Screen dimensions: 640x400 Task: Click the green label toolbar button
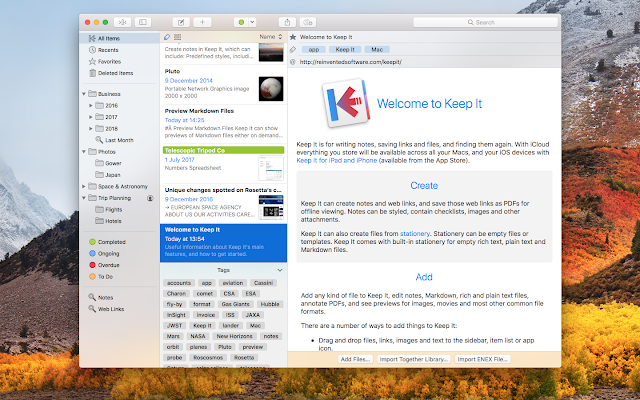pyautogui.click(x=241, y=22)
